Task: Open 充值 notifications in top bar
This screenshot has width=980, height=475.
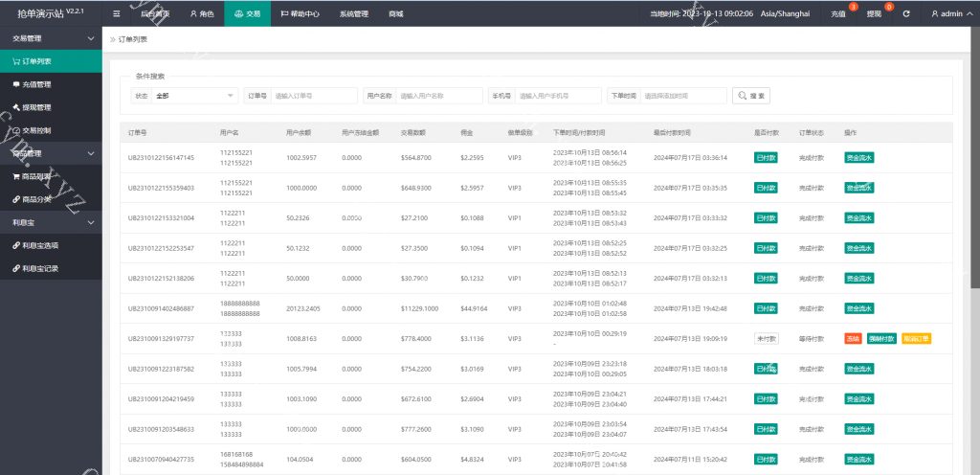Action: pos(838,13)
